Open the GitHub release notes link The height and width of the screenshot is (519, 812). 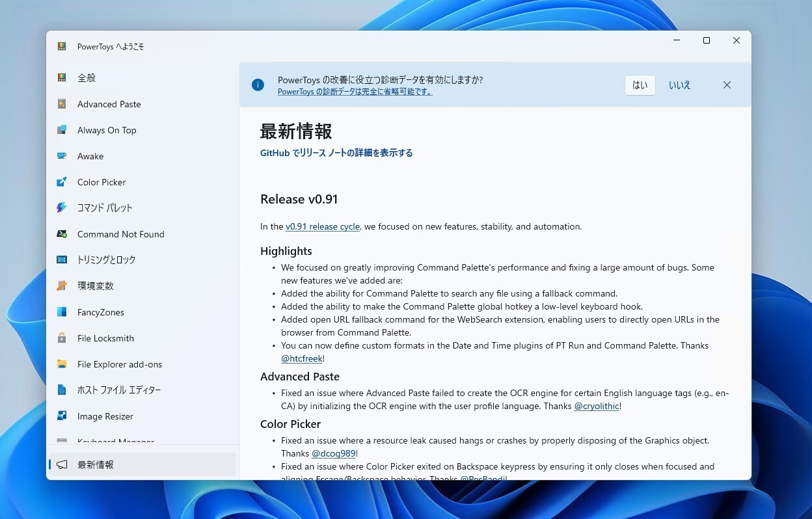point(336,153)
